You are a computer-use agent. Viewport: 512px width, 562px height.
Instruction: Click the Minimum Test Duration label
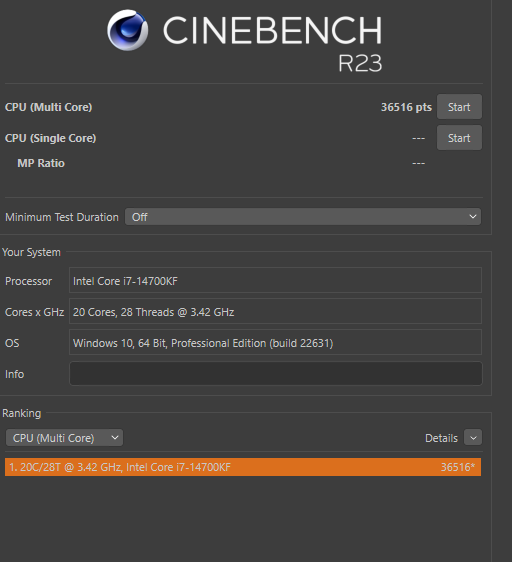(62, 217)
